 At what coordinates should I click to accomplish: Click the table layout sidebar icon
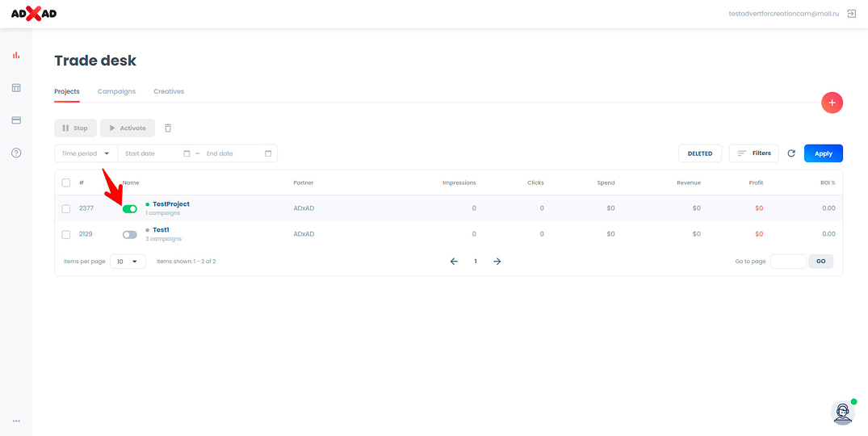pos(16,88)
